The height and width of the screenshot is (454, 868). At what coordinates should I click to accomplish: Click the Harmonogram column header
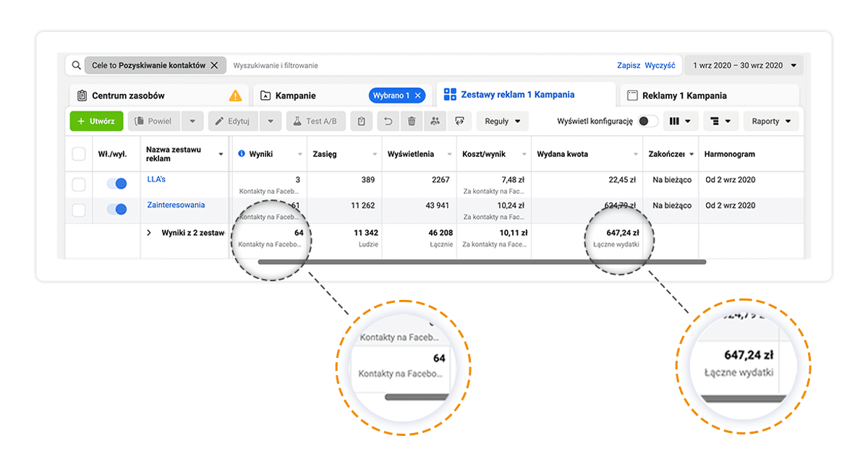pyautogui.click(x=730, y=154)
